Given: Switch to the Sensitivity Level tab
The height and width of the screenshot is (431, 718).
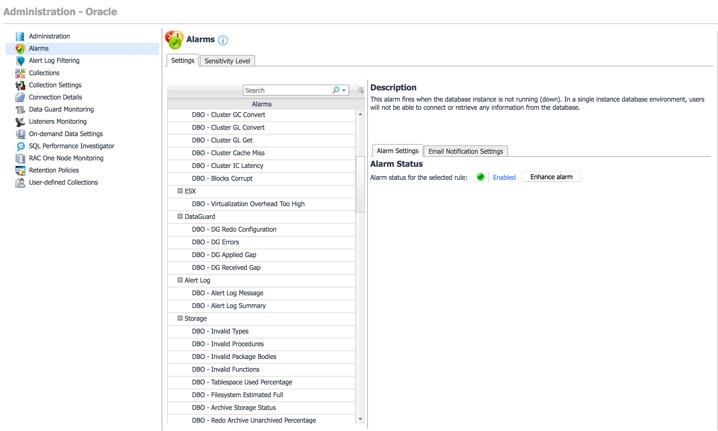Looking at the screenshot, I should [227, 61].
